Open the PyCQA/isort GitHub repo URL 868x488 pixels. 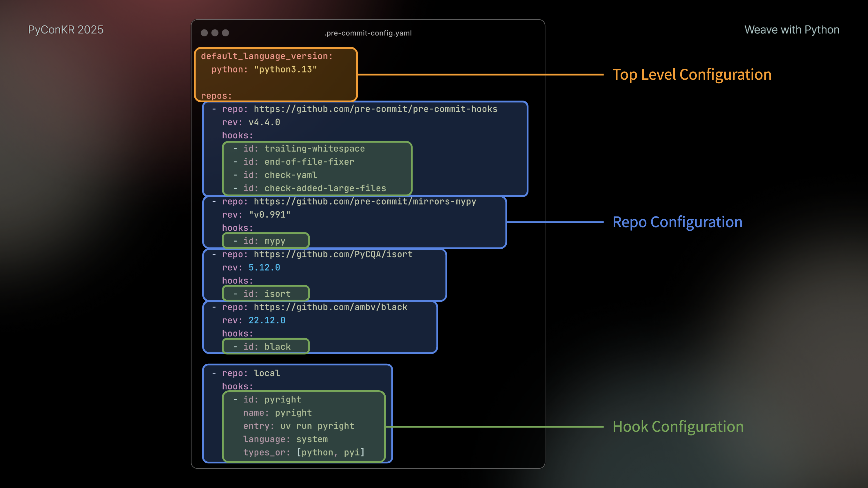[x=333, y=254]
